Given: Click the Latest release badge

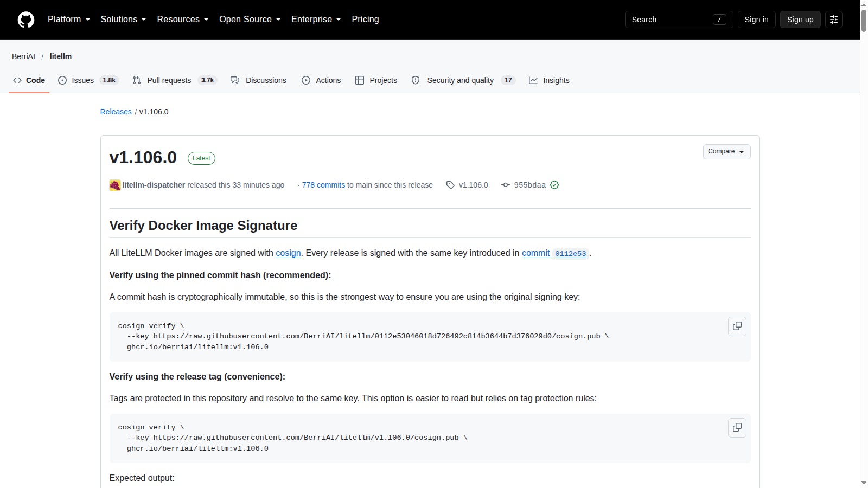Looking at the screenshot, I should coord(201,158).
